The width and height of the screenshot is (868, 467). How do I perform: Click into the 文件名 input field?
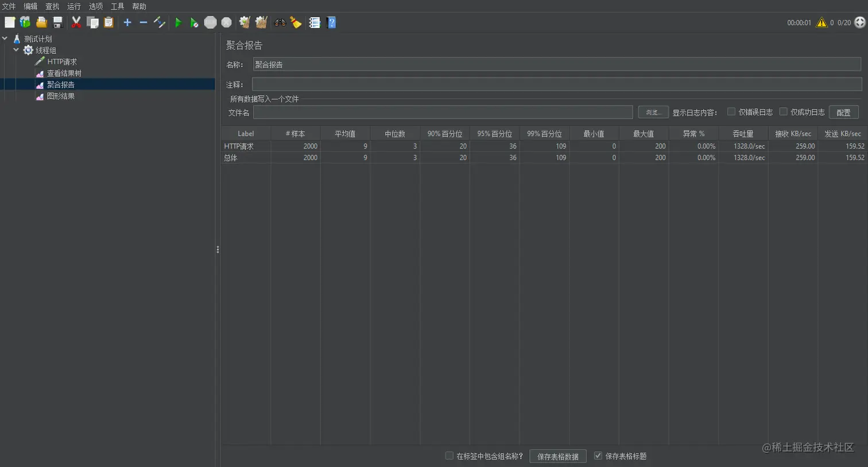(443, 112)
